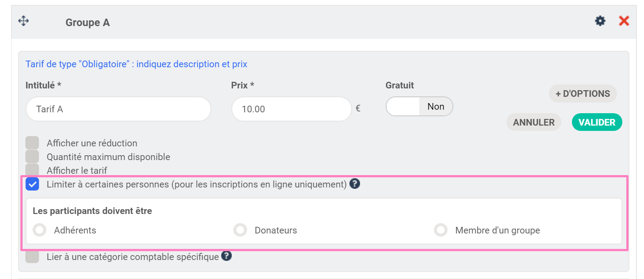The height and width of the screenshot is (279, 644).
Task: Expand more settings with + D'OPTIONS
Action: [x=583, y=94]
